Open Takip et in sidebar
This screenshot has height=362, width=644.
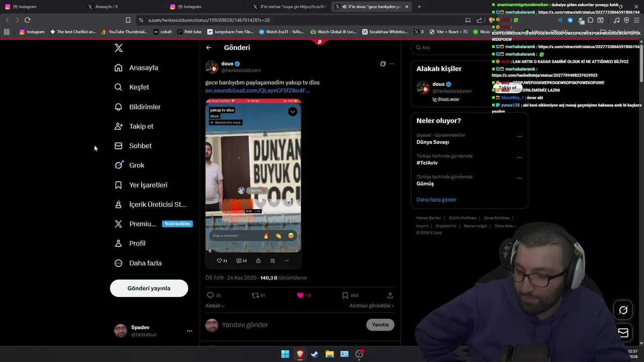click(134, 126)
